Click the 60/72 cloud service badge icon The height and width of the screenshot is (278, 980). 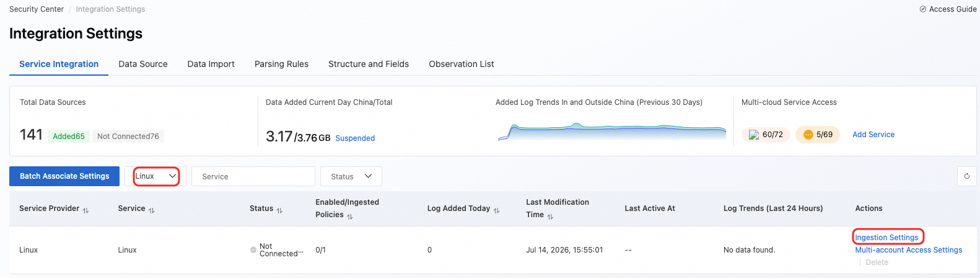(x=754, y=135)
